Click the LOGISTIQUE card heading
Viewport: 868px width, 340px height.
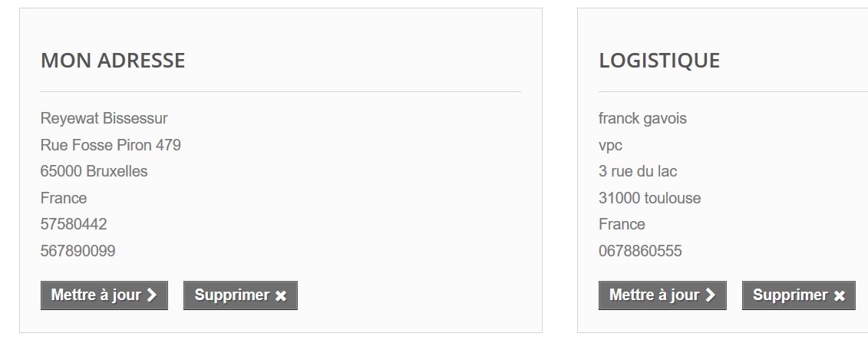coord(658,61)
